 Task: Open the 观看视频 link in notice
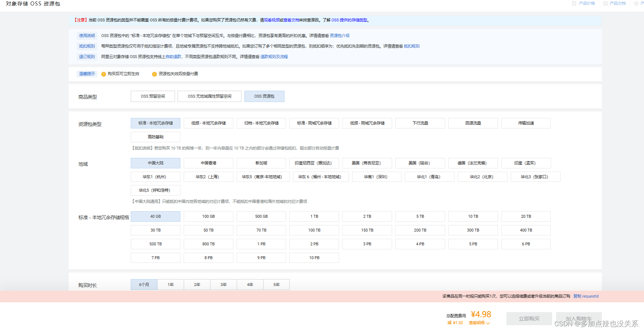point(272,20)
